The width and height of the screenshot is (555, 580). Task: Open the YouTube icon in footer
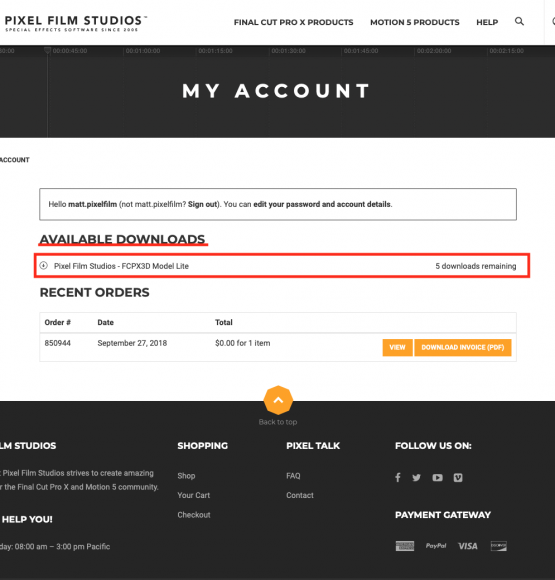(437, 478)
